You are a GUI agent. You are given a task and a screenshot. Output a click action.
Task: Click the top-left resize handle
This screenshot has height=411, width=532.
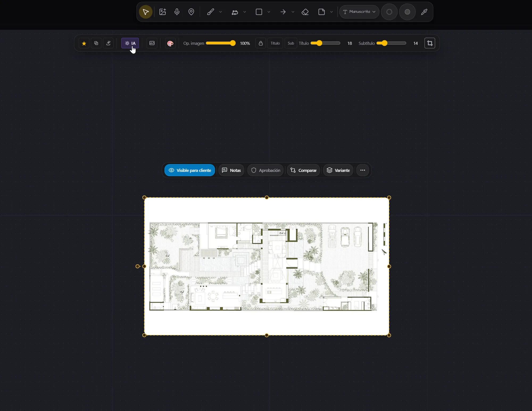click(x=144, y=197)
